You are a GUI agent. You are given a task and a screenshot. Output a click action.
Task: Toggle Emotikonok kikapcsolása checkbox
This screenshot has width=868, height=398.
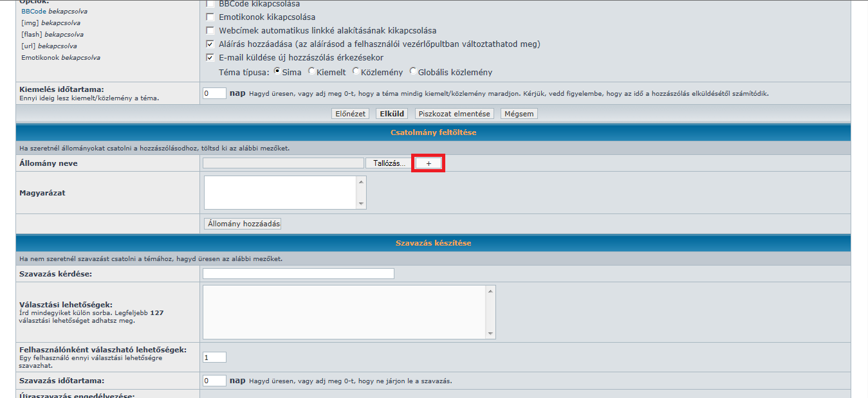[210, 17]
